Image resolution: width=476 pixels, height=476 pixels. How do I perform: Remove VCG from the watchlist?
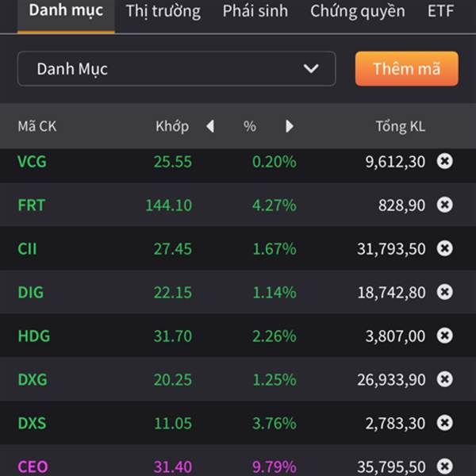point(445,161)
